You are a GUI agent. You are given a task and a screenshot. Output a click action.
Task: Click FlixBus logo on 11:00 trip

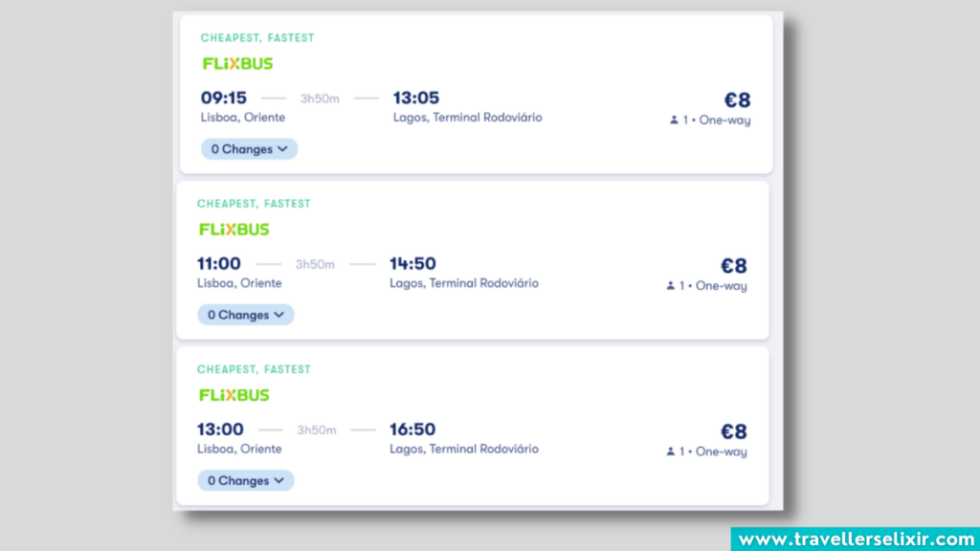pyautogui.click(x=234, y=230)
